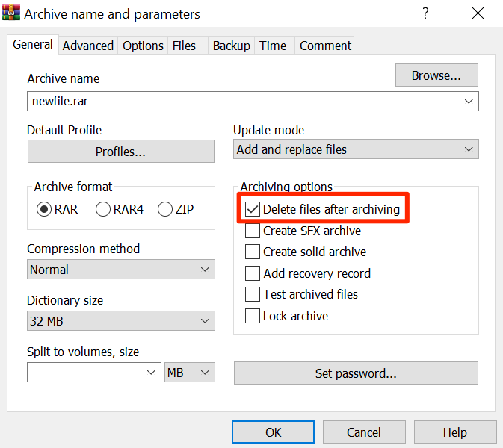Go to the Comment tab
This screenshot has width=503, height=448.
point(325,46)
